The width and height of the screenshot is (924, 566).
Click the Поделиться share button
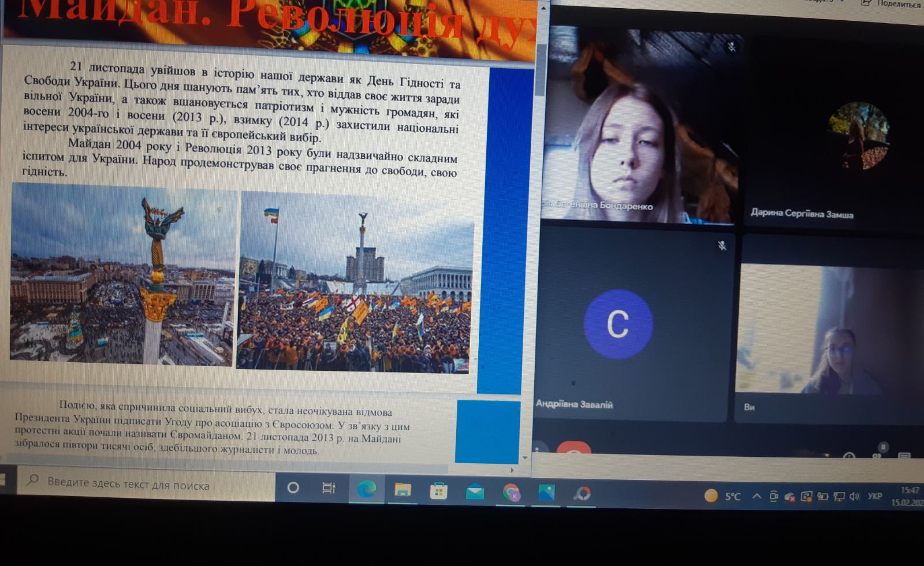click(x=892, y=4)
